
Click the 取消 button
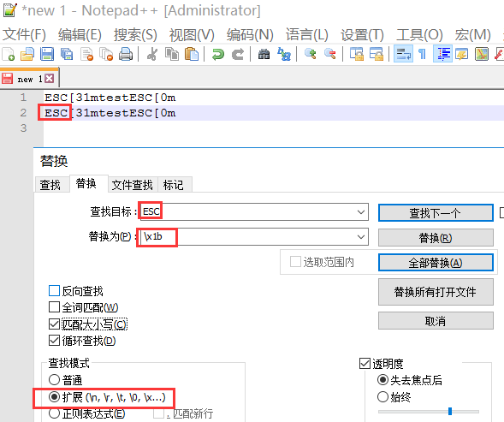click(x=436, y=321)
